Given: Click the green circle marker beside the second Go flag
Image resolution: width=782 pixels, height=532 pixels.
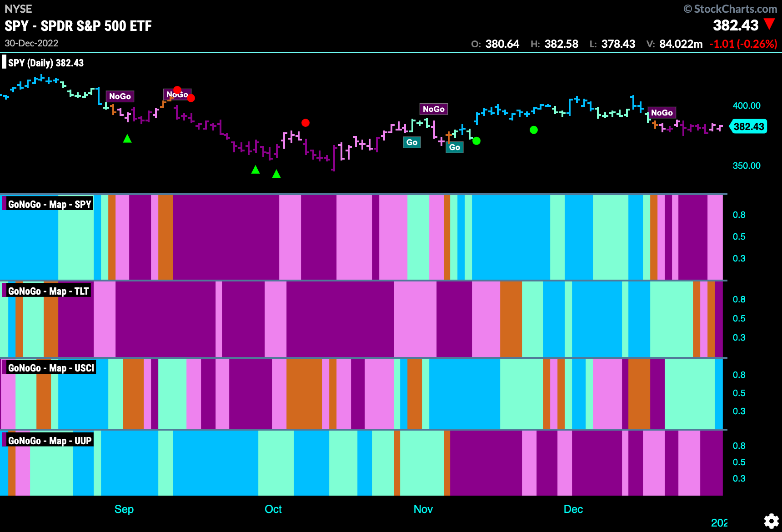Looking at the screenshot, I should coord(476,141).
